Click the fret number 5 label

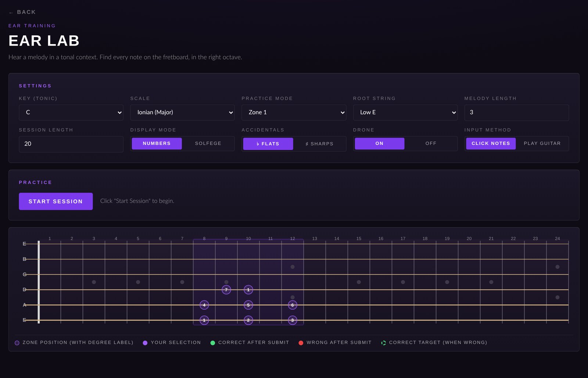(x=138, y=239)
